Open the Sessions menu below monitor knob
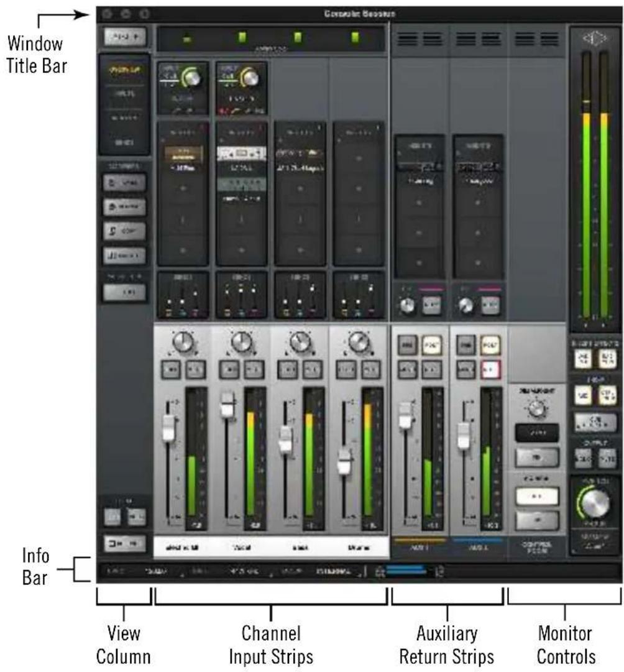 [x=595, y=542]
